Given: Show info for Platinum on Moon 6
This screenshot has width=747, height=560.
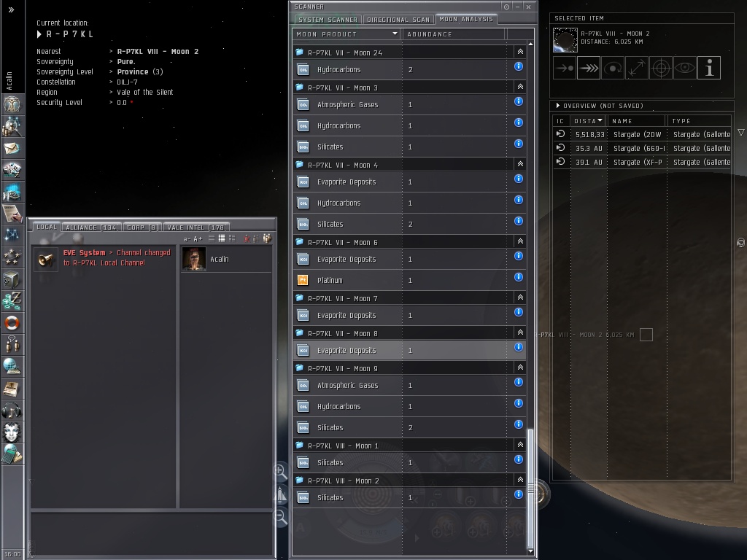Looking at the screenshot, I should [x=519, y=277].
